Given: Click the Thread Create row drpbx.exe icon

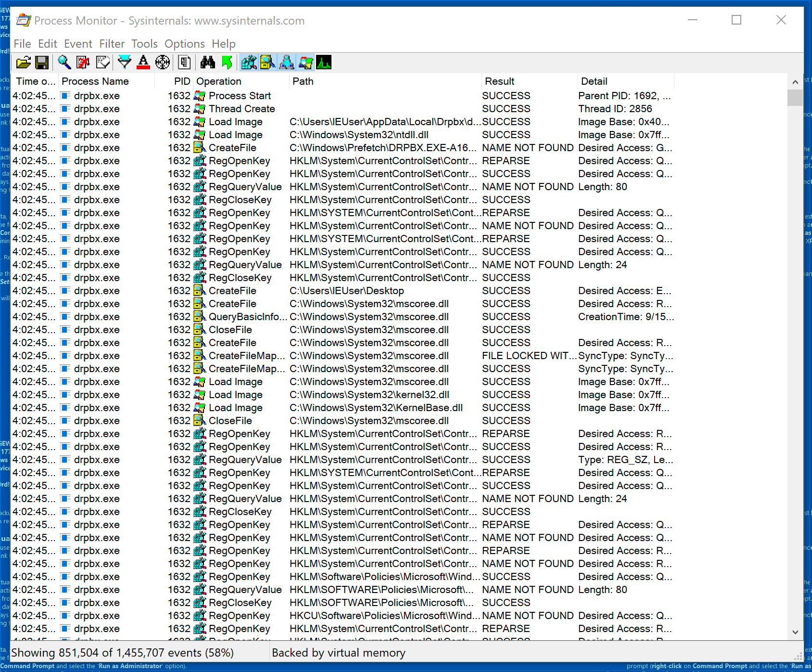Looking at the screenshot, I should point(65,109).
